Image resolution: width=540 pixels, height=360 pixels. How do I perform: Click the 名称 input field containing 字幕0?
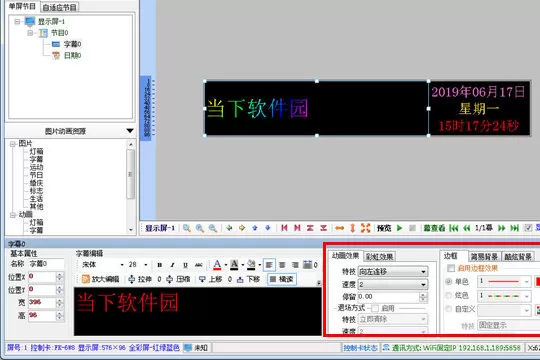pos(46,264)
